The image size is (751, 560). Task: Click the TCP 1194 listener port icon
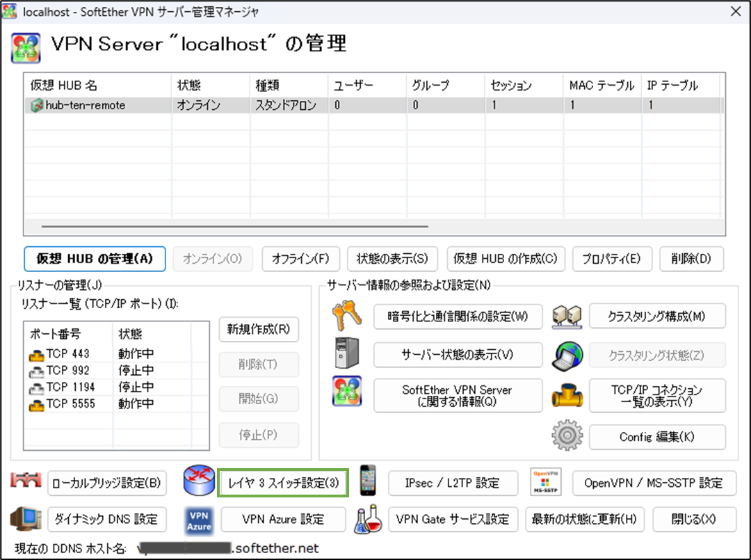tap(36, 388)
